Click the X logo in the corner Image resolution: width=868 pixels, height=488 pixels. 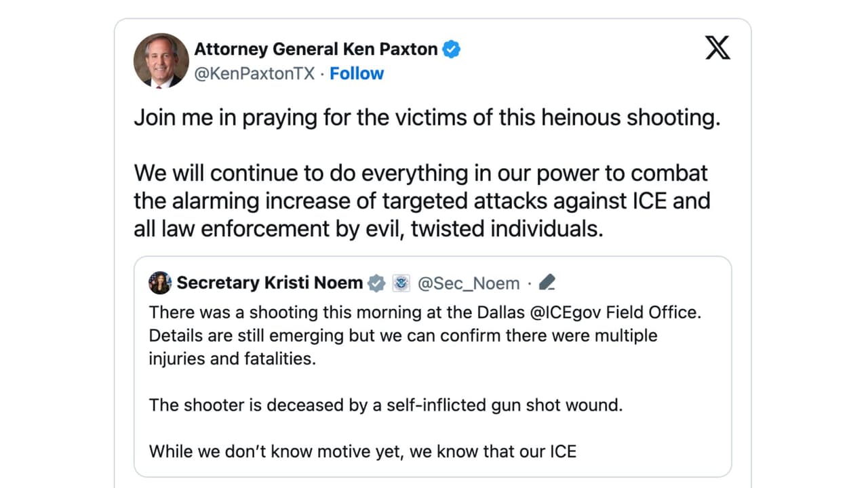point(717,47)
